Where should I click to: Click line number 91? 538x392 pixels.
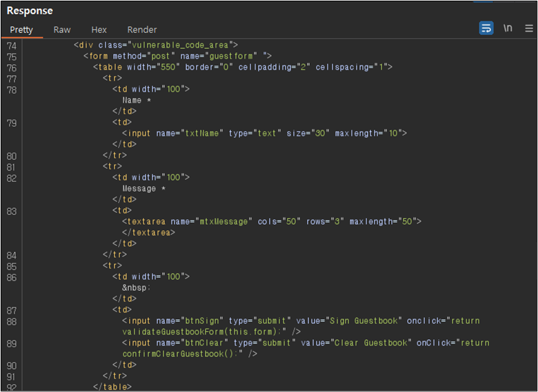(x=11, y=377)
